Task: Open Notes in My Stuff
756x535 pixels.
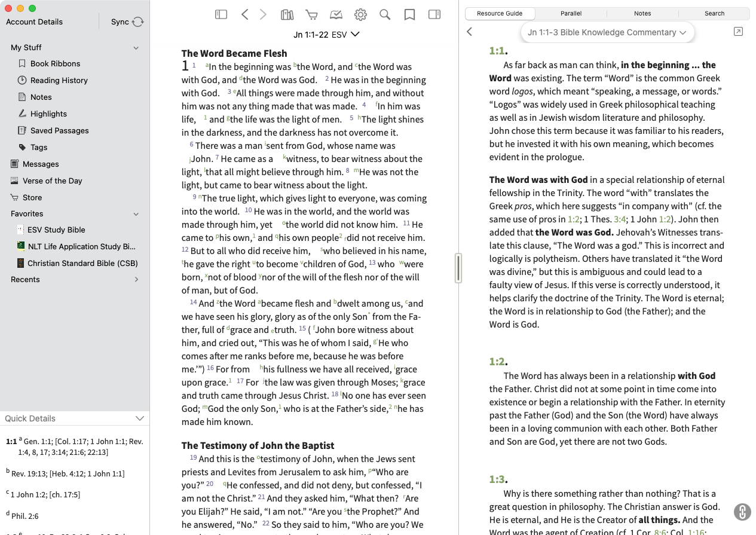Action: (41, 97)
